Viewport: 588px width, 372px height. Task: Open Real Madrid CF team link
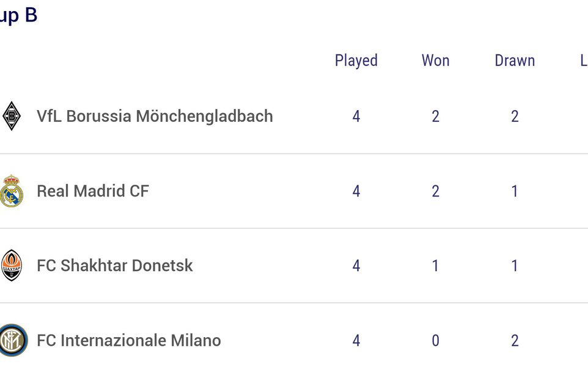(x=93, y=191)
